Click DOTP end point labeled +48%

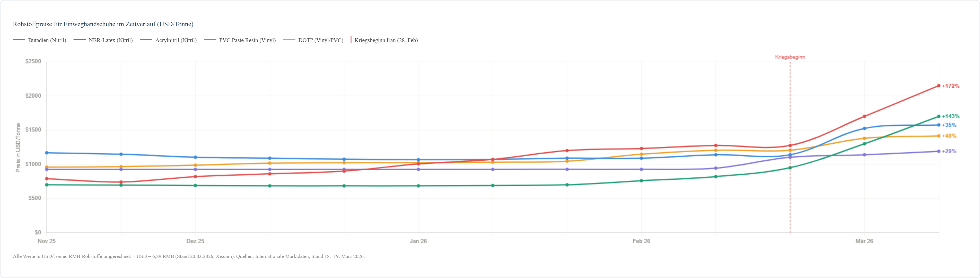point(939,136)
